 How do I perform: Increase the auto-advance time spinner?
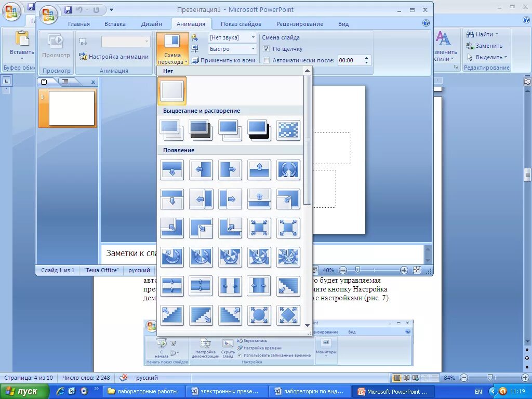[x=366, y=58]
